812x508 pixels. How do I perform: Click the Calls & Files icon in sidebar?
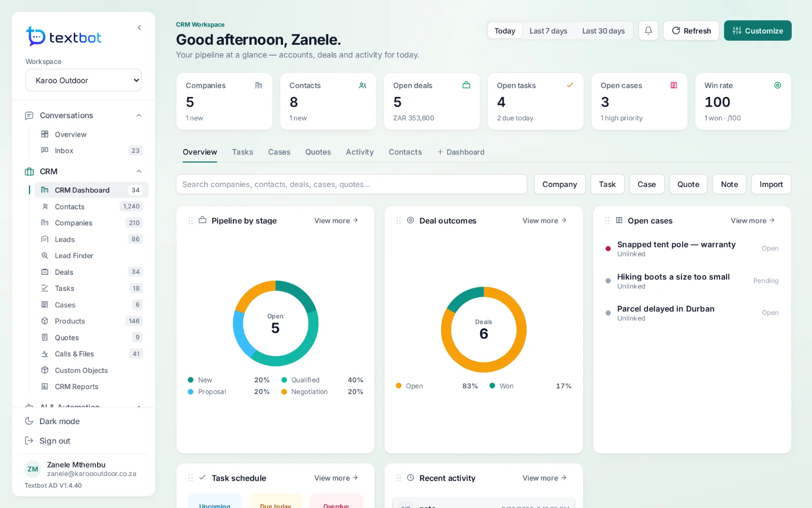pyautogui.click(x=45, y=354)
